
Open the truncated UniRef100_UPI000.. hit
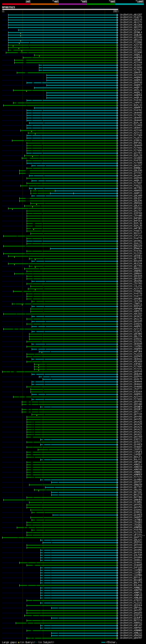pos(132,535)
